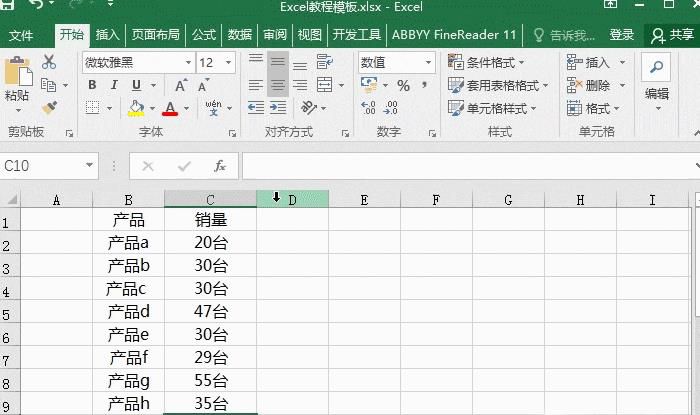Select all cells corner triangle
Viewport: 700px width, 415px height.
coord(11,199)
